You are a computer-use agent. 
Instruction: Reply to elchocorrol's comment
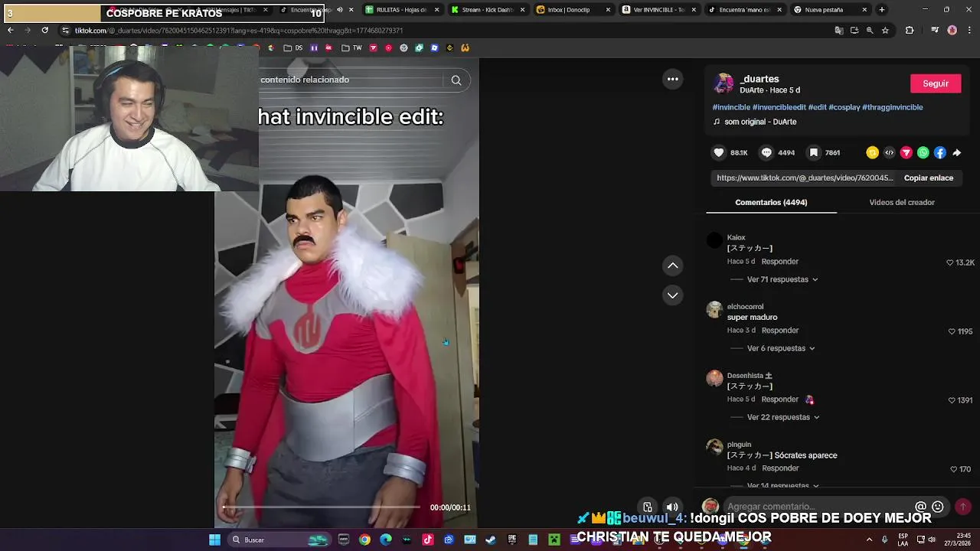[x=780, y=331]
